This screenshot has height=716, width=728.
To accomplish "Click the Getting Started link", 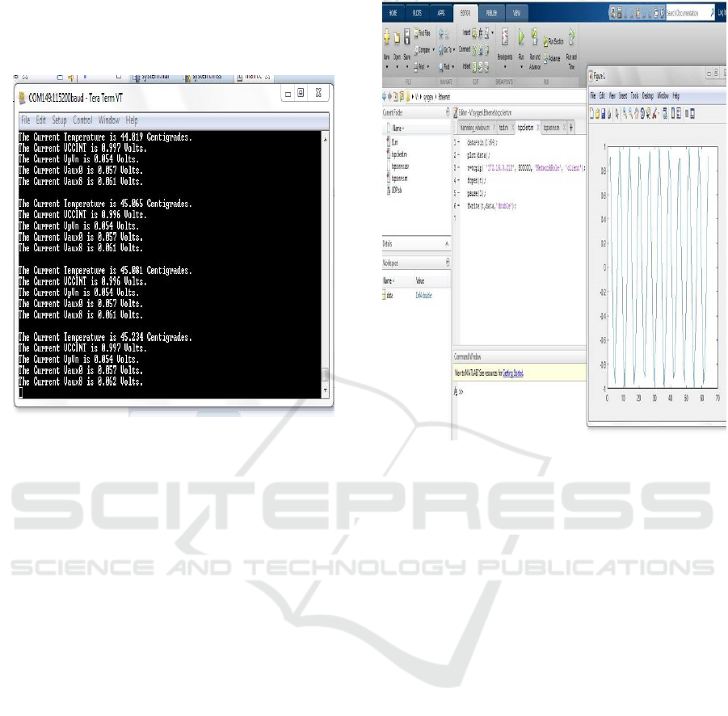I will coord(511,373).
